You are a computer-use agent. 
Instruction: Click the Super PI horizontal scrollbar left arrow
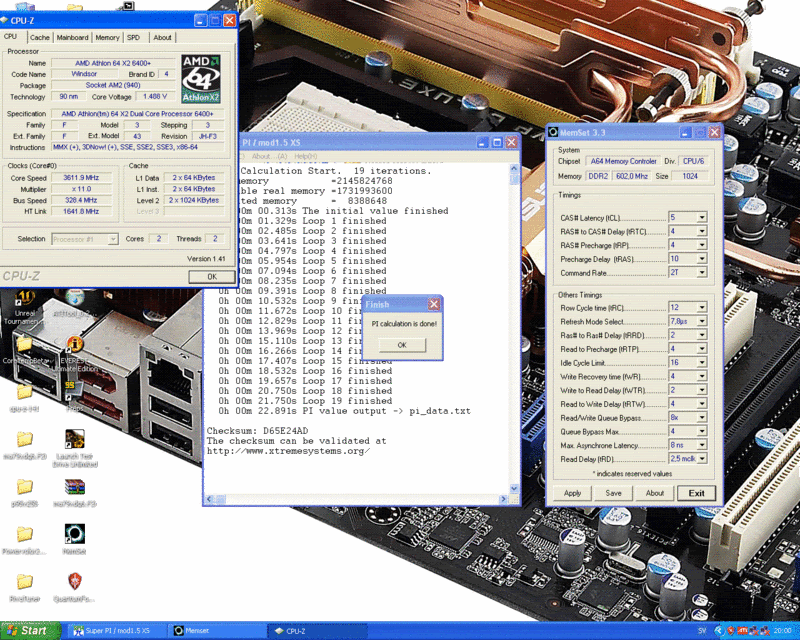[x=209, y=499]
